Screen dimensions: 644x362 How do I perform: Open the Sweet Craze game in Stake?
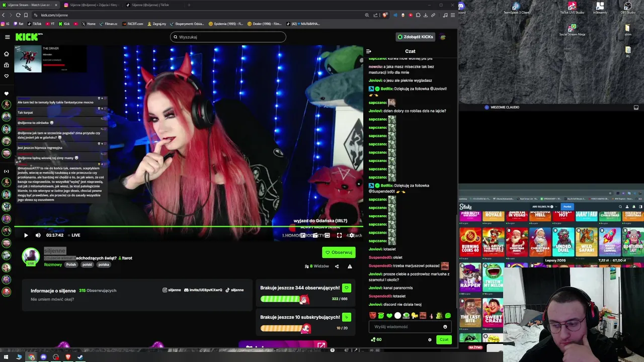point(493,313)
